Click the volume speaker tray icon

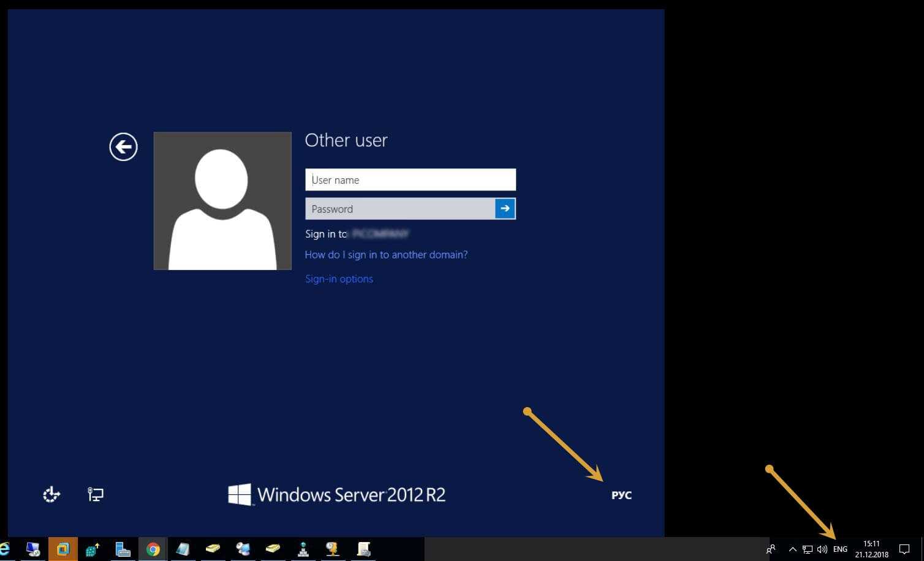tap(822, 549)
